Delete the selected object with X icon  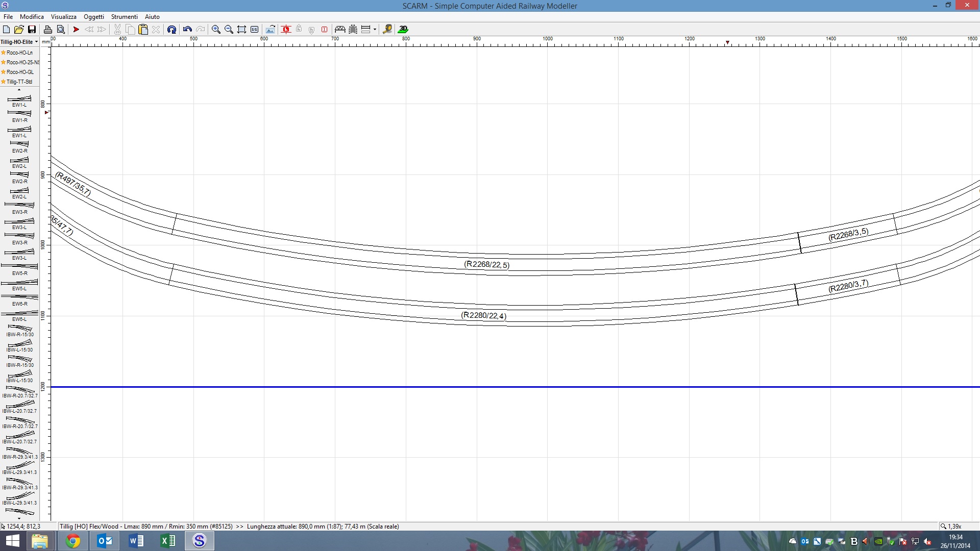tap(156, 30)
